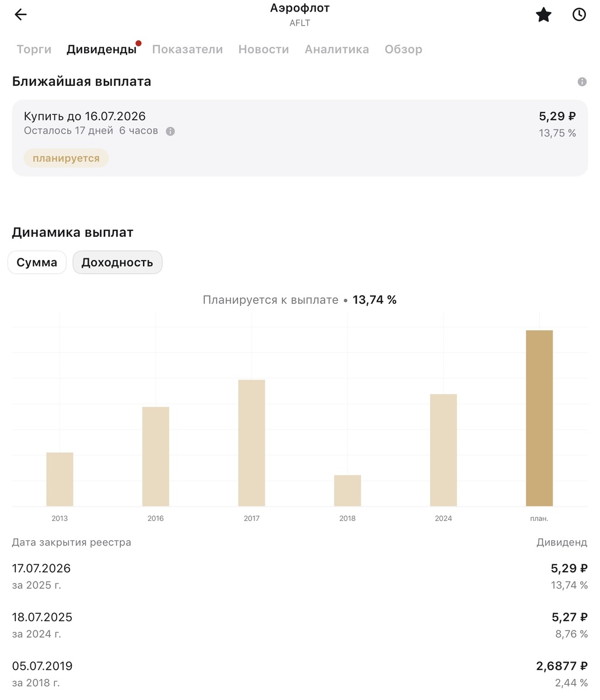Open the Обзор tab
The height and width of the screenshot is (700, 600).
pos(403,50)
